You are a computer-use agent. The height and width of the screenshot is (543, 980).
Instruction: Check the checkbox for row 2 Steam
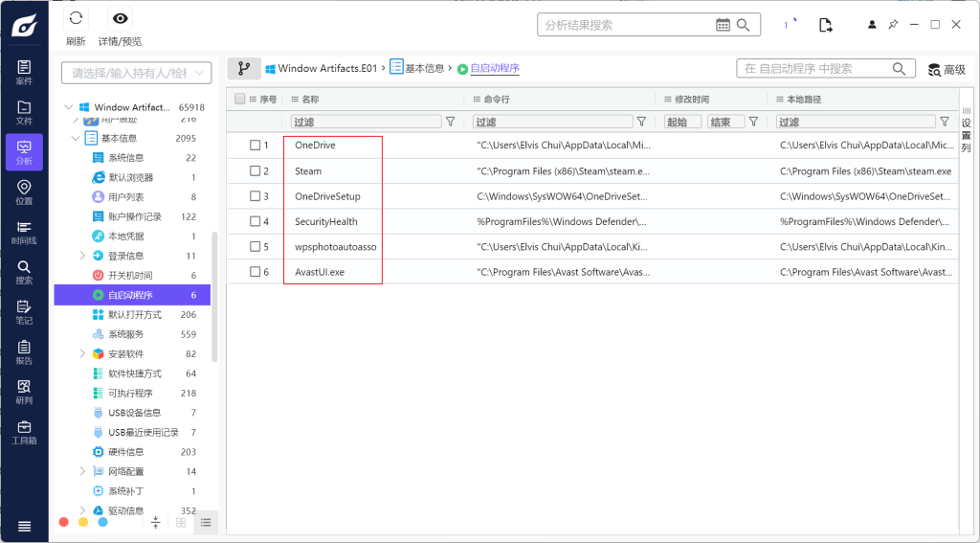[x=256, y=171]
